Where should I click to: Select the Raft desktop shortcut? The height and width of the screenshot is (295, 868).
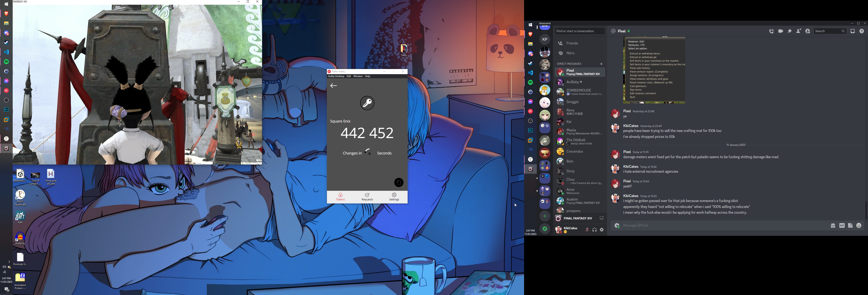(x=20, y=217)
